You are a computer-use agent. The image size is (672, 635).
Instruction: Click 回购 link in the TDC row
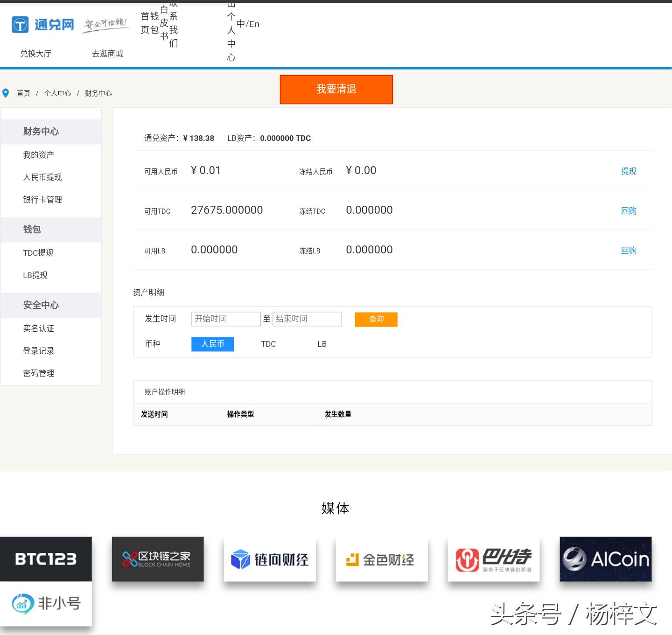(x=629, y=211)
